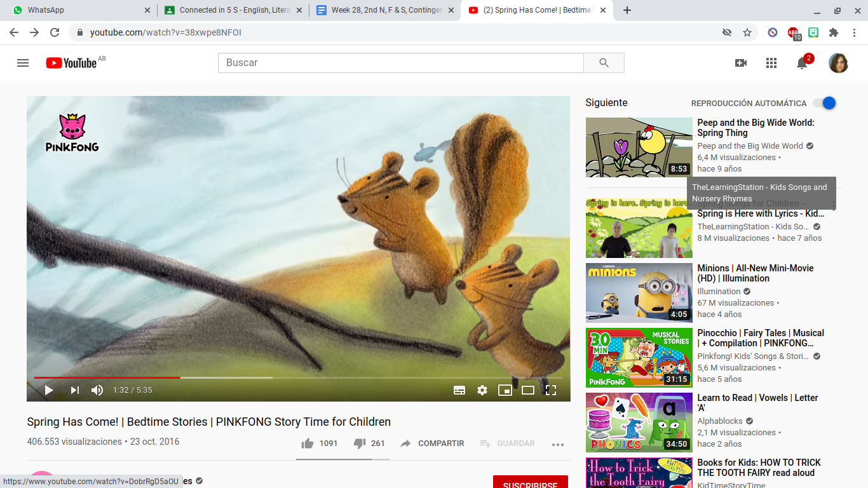Open Peep and the Big Wide World thumbnail

point(639,147)
